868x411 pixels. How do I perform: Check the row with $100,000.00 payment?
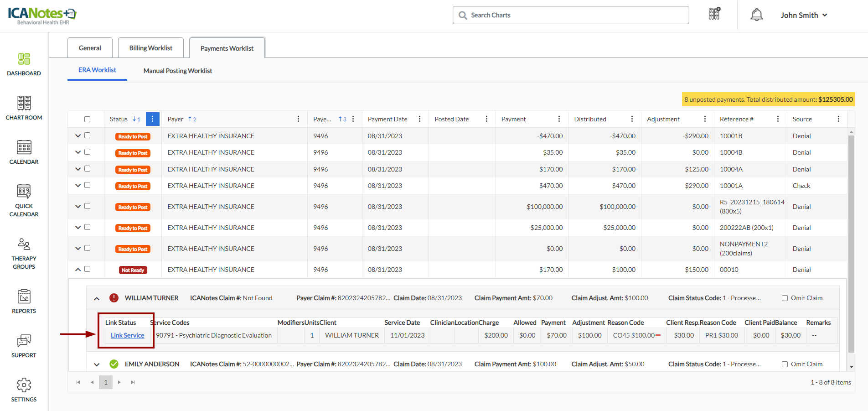[88, 206]
